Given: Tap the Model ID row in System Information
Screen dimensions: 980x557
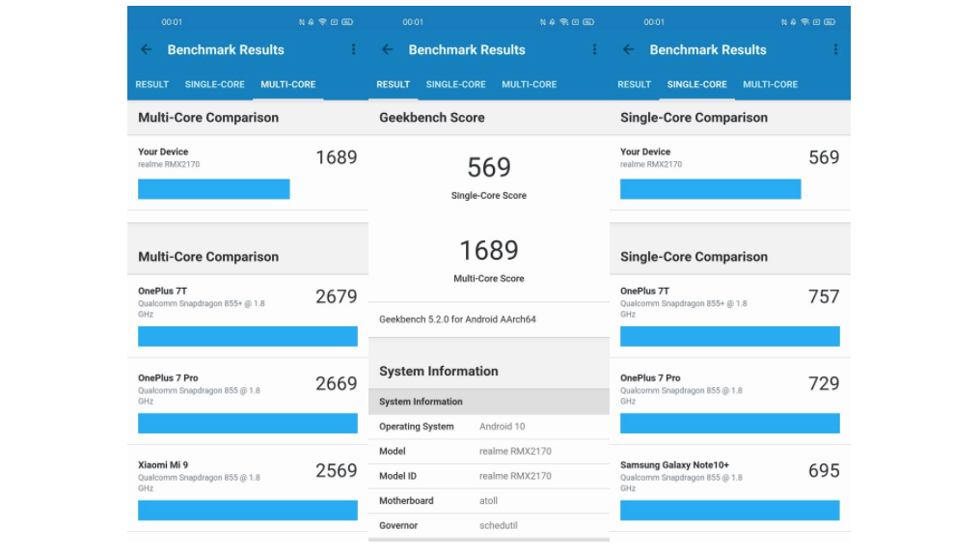Looking at the screenshot, I should (488, 476).
